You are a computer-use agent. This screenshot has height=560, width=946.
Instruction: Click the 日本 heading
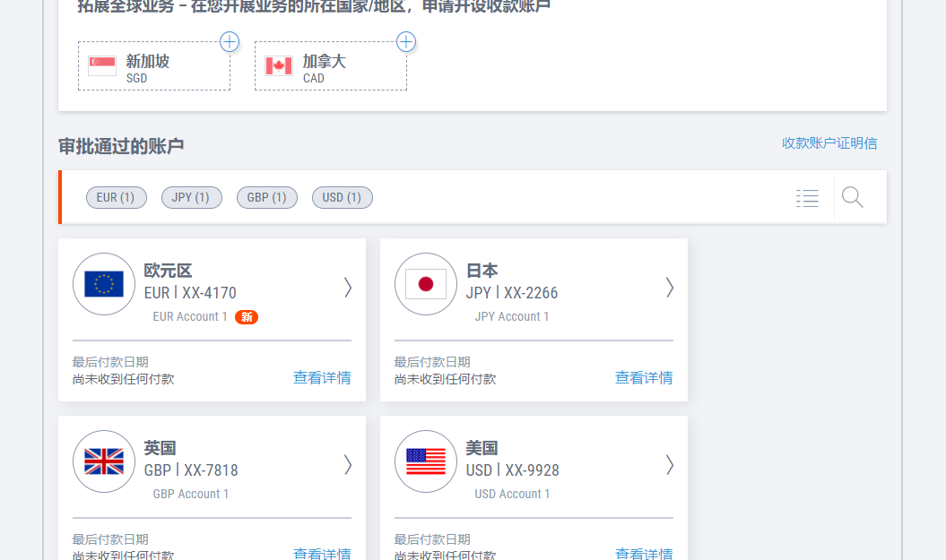(482, 271)
